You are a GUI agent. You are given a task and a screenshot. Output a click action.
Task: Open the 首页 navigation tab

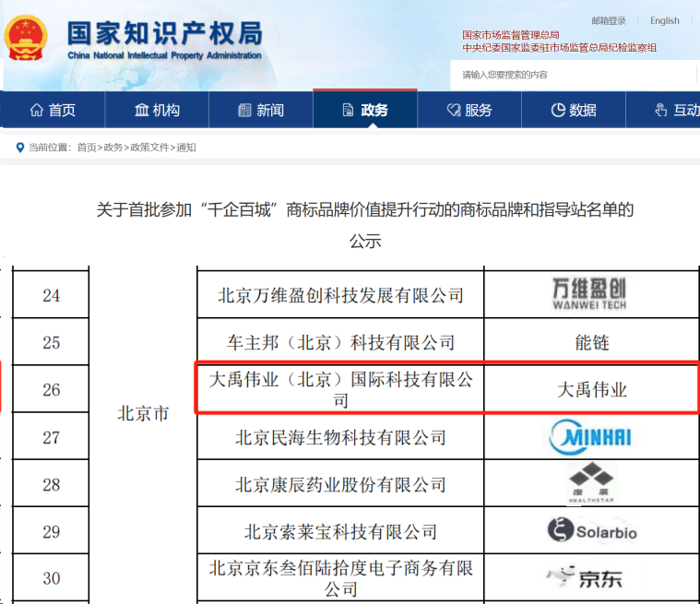[53, 110]
